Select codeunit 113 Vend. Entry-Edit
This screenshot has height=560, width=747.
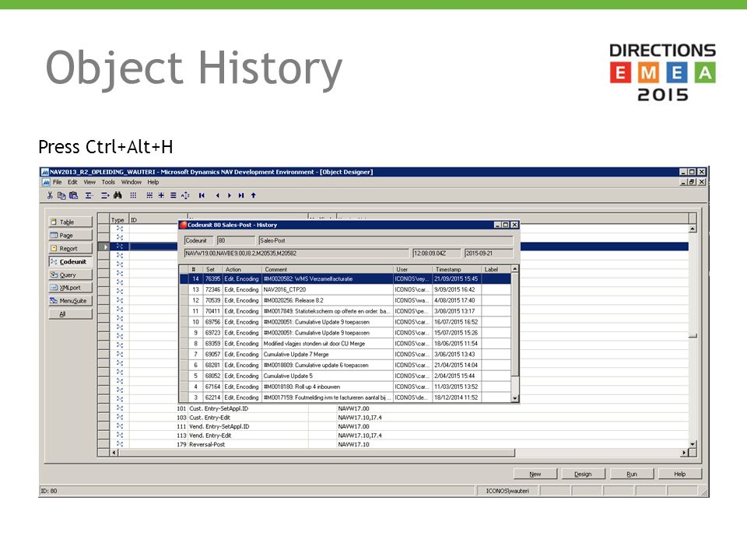(393, 436)
